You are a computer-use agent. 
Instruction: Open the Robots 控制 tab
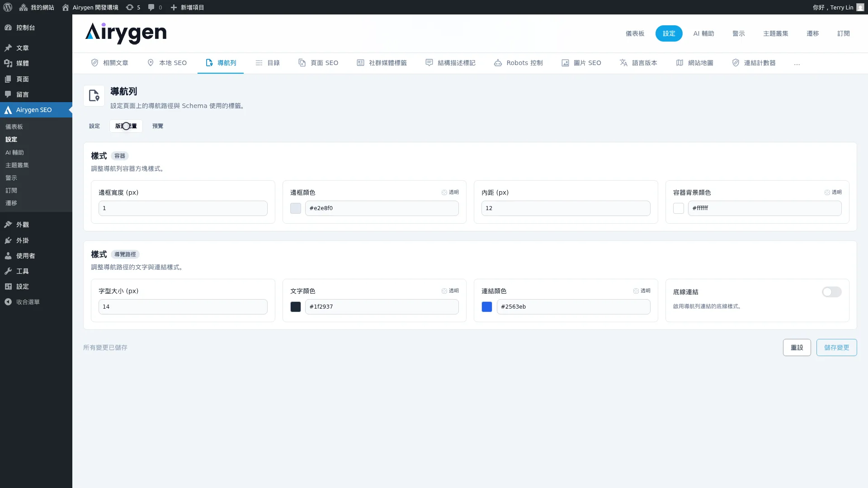[518, 63]
